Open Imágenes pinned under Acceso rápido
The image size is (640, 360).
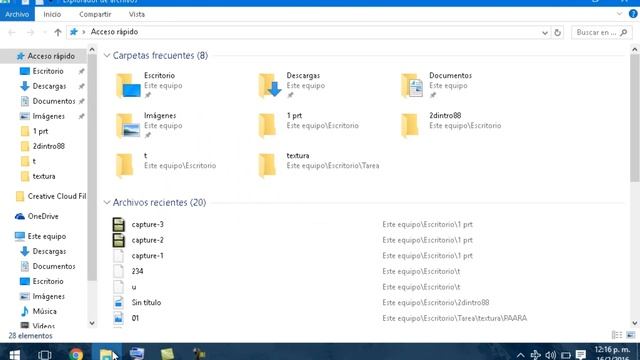tap(49, 116)
